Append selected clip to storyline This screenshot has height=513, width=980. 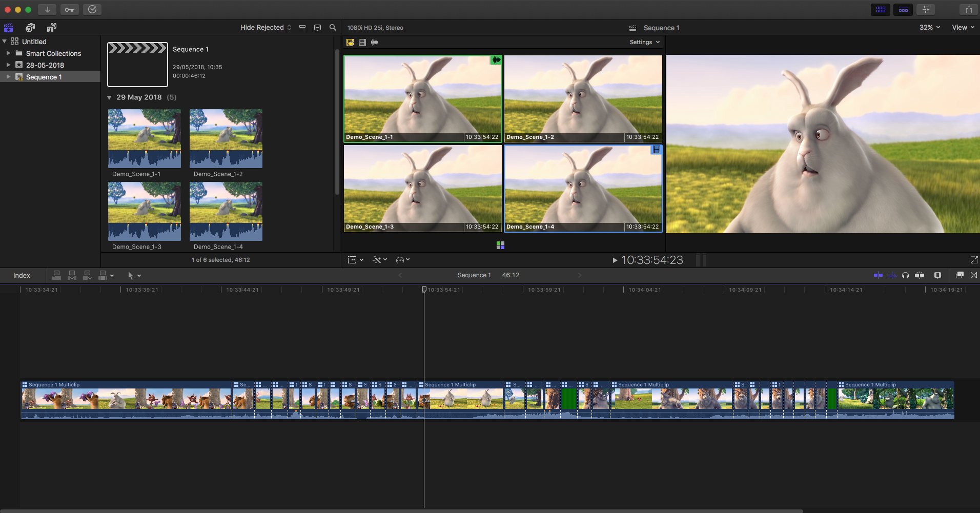[88, 276]
